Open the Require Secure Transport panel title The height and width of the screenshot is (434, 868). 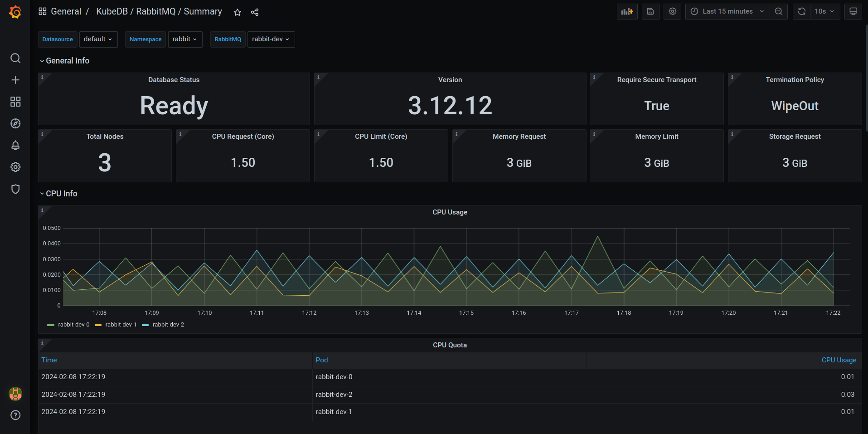657,80
